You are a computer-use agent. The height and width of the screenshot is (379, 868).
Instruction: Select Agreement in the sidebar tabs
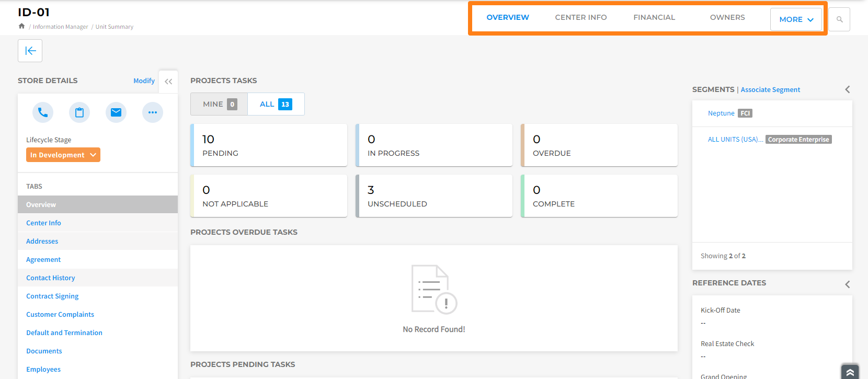click(98, 259)
